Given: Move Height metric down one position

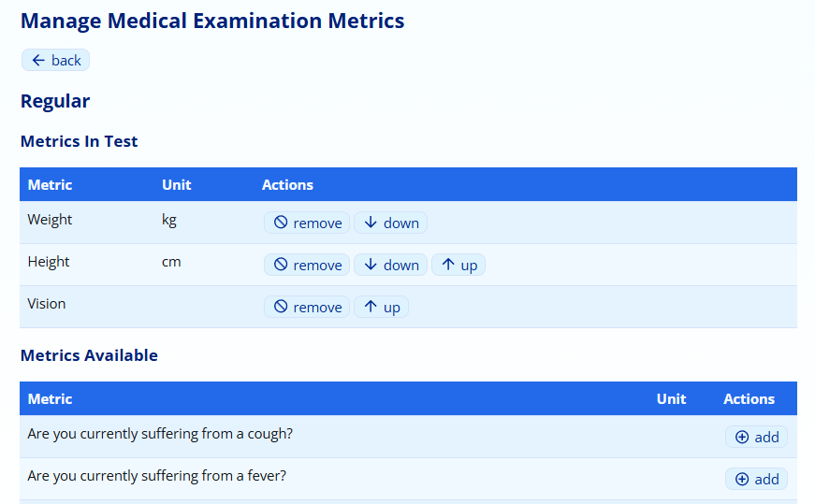Looking at the screenshot, I should pyautogui.click(x=390, y=265).
